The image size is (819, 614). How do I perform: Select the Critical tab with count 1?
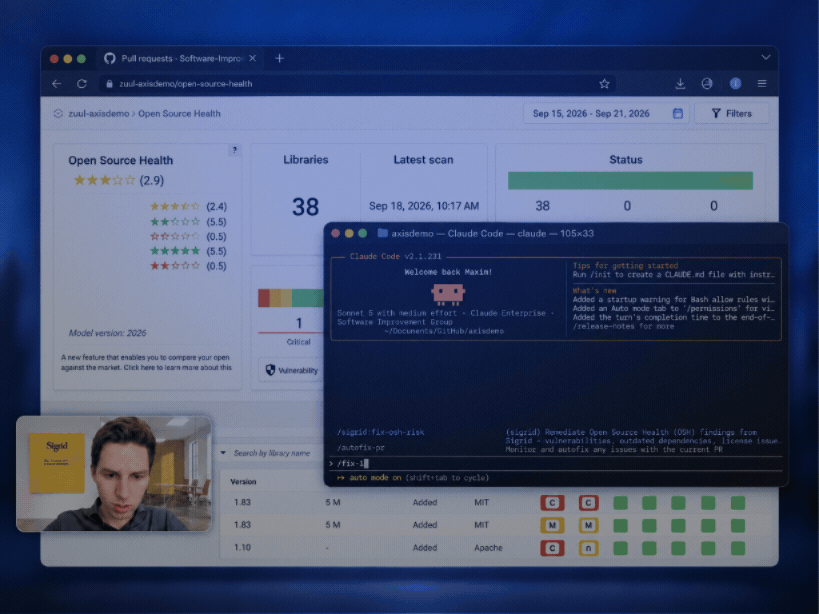tap(298, 331)
